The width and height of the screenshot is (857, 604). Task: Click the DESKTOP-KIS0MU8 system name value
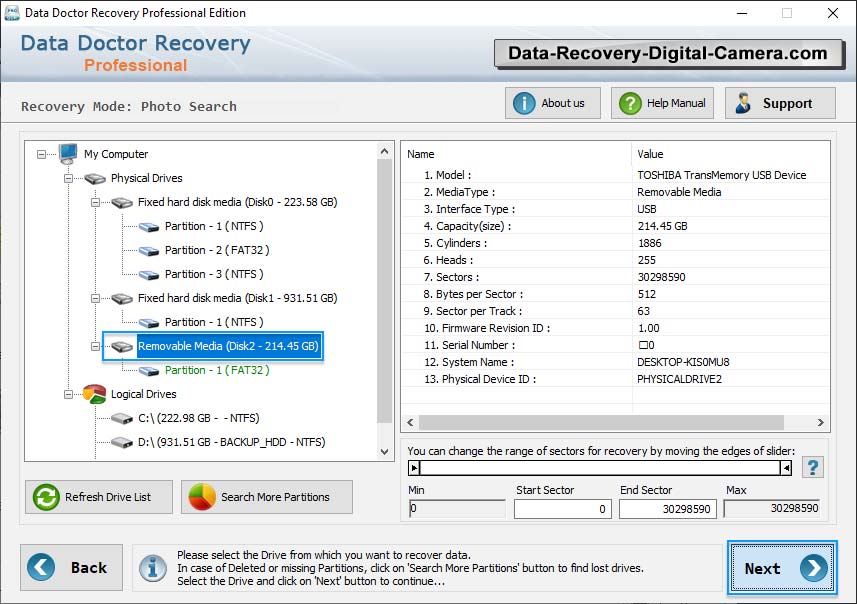coord(683,362)
